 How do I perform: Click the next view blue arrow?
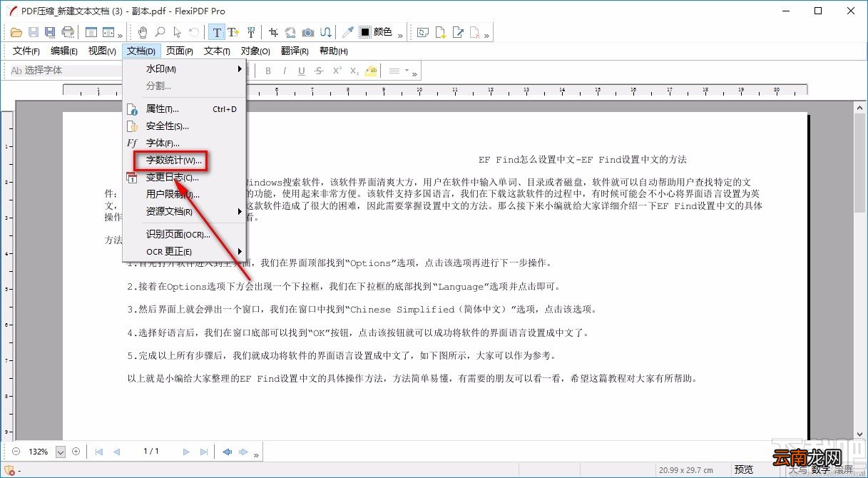point(243,452)
